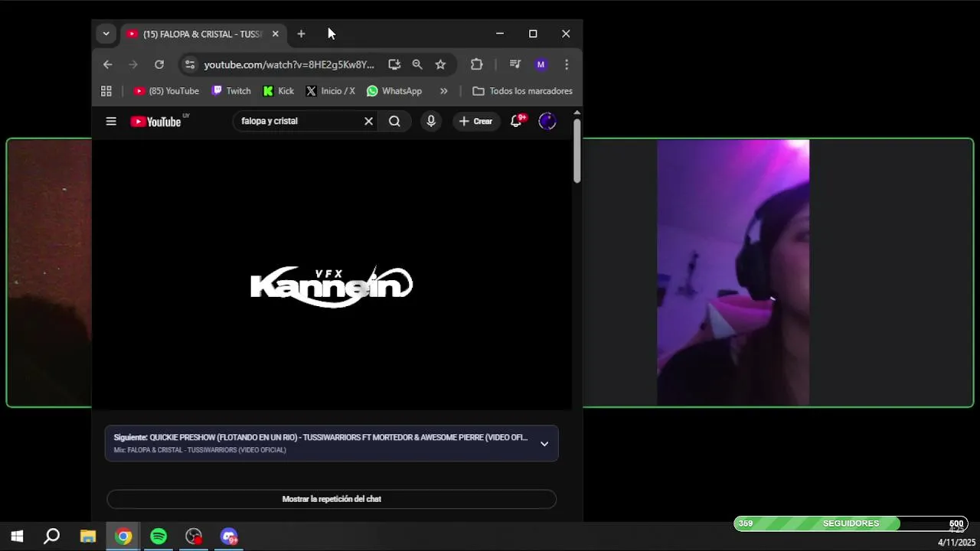Open the Kick bookmark
This screenshot has height=551, width=980.
pyautogui.click(x=279, y=91)
